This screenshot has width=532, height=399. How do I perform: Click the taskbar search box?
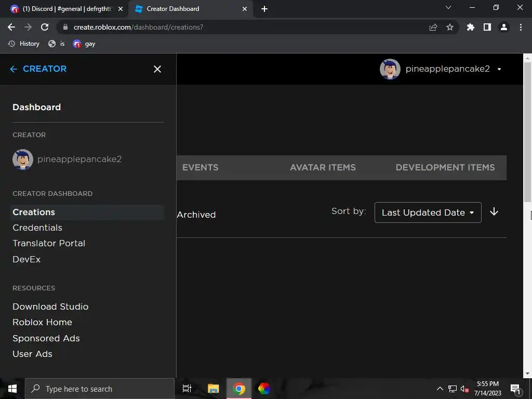[100, 389]
